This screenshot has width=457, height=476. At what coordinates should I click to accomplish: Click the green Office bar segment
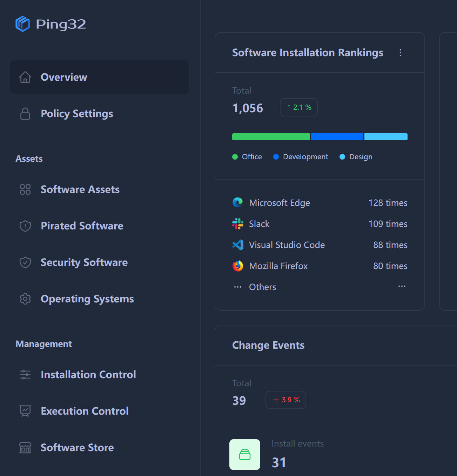point(271,137)
